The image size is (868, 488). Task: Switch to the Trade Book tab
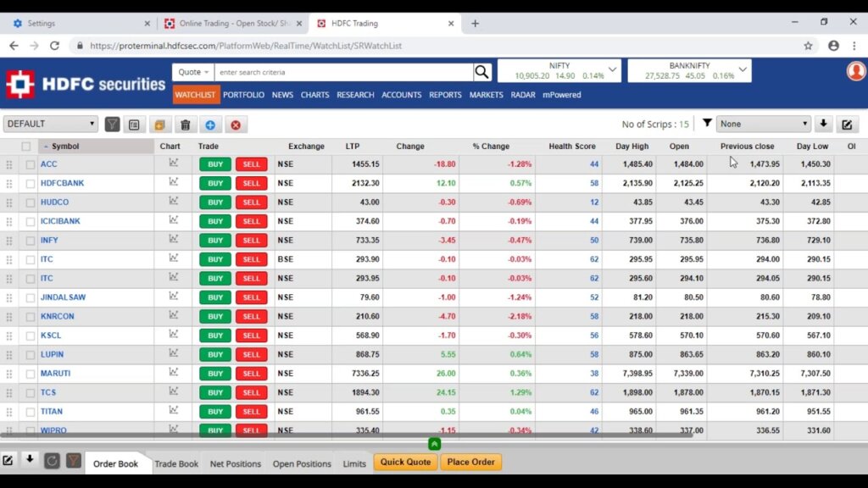(176, 463)
